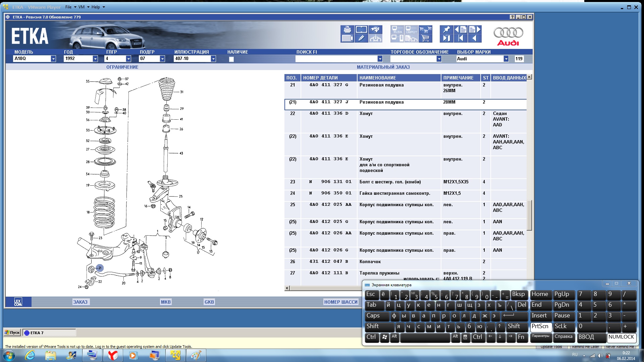
Task: Click the exit door icon
Action: tap(446, 38)
